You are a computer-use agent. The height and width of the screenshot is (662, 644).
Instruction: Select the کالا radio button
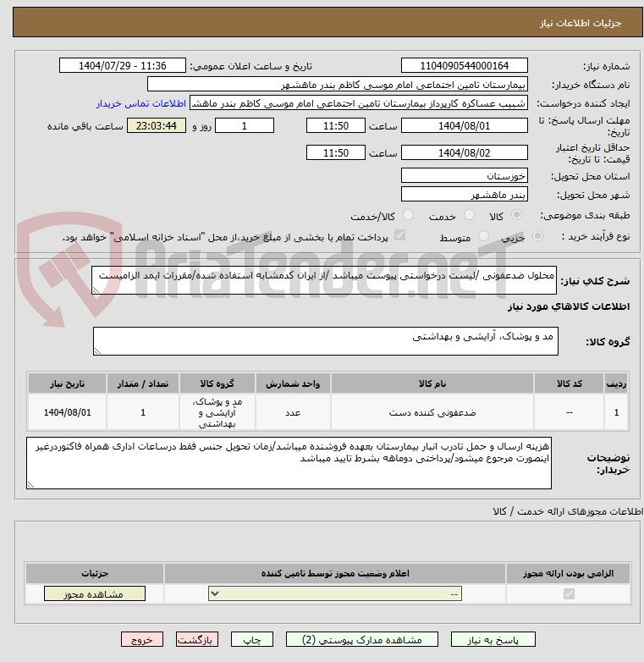coord(516,215)
